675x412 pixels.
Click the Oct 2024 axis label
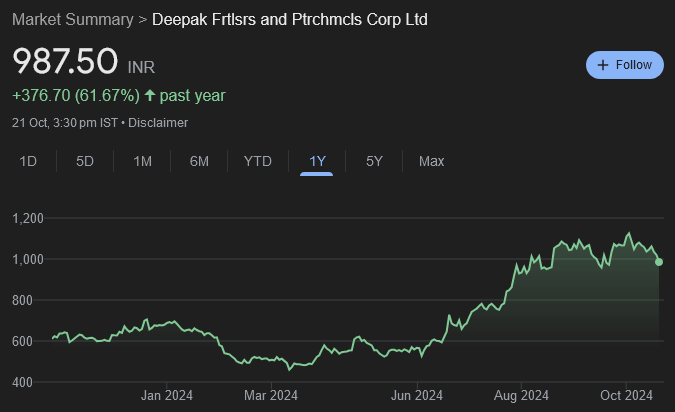[626, 395]
